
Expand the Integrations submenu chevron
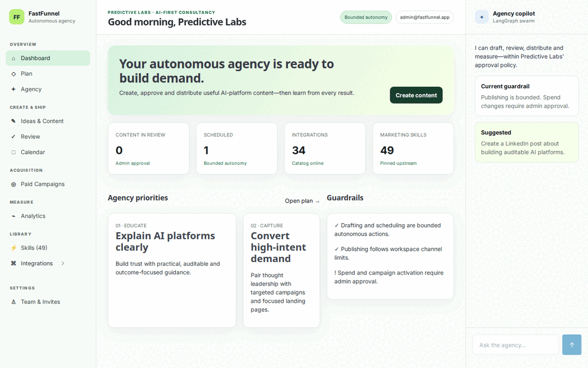point(63,263)
